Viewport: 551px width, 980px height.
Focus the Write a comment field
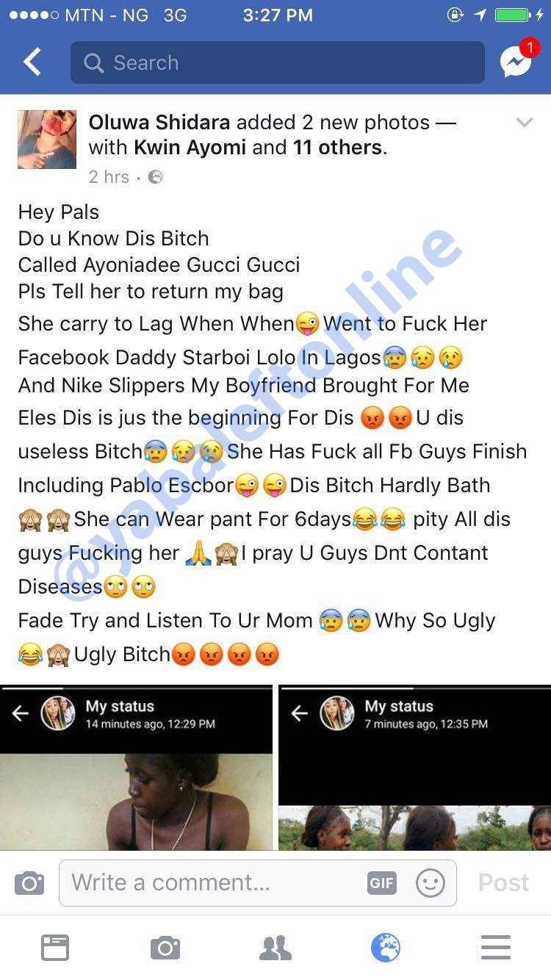pyautogui.click(x=258, y=882)
